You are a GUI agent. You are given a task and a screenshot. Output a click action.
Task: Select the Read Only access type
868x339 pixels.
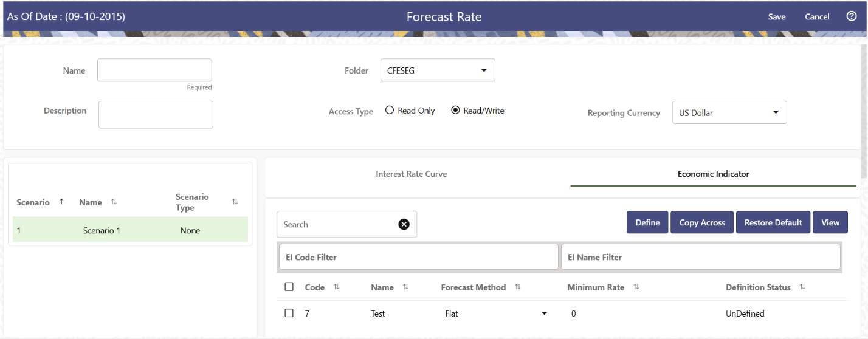[x=390, y=111]
